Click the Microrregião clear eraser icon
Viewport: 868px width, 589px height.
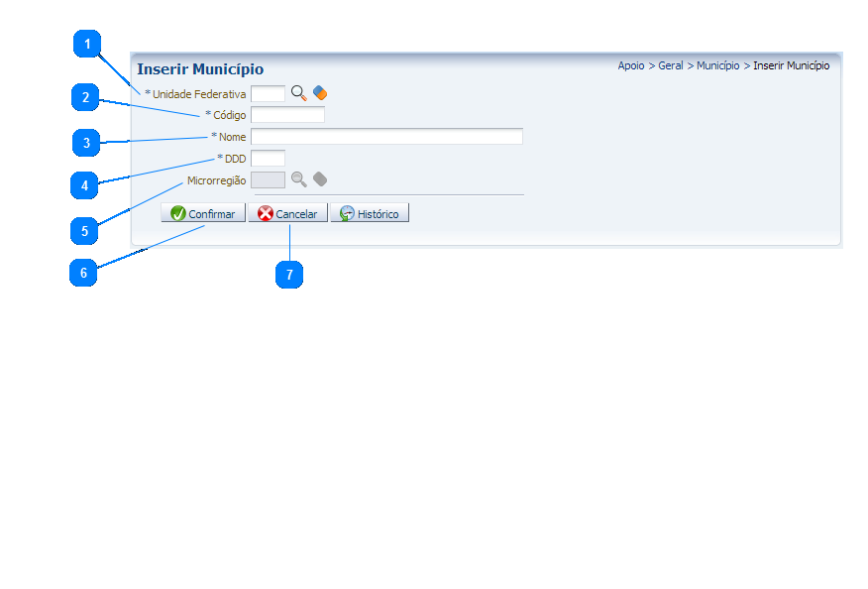[x=320, y=179]
